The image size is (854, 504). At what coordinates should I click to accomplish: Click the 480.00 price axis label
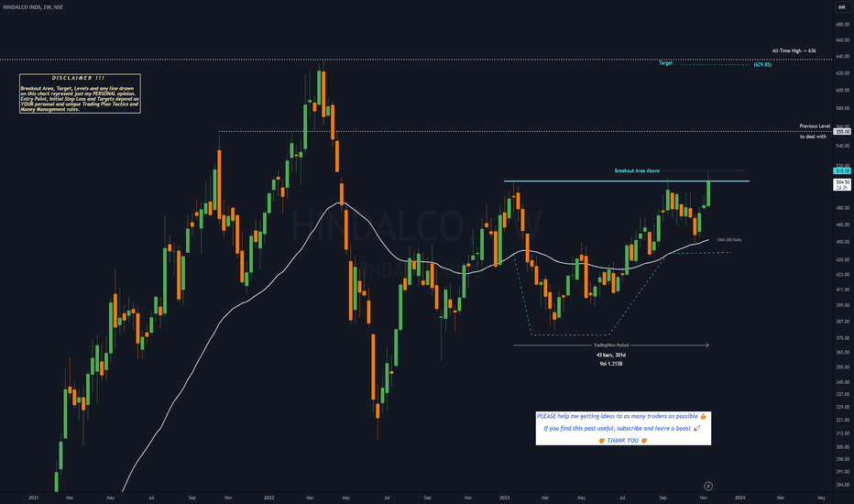coord(843,208)
